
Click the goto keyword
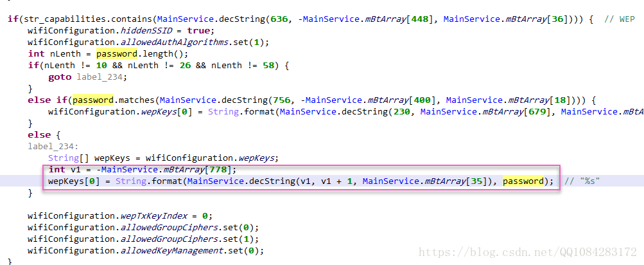pyautogui.click(x=60, y=77)
